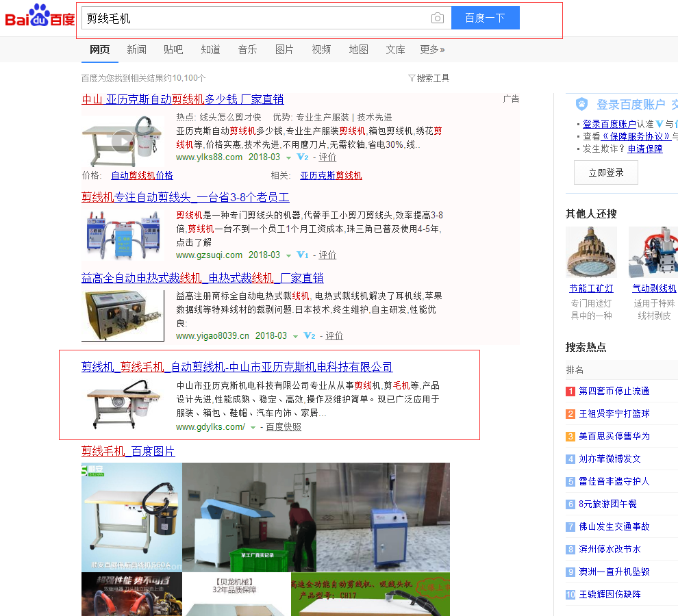Open the 更多» menu
The image size is (678, 616).
[x=432, y=49]
